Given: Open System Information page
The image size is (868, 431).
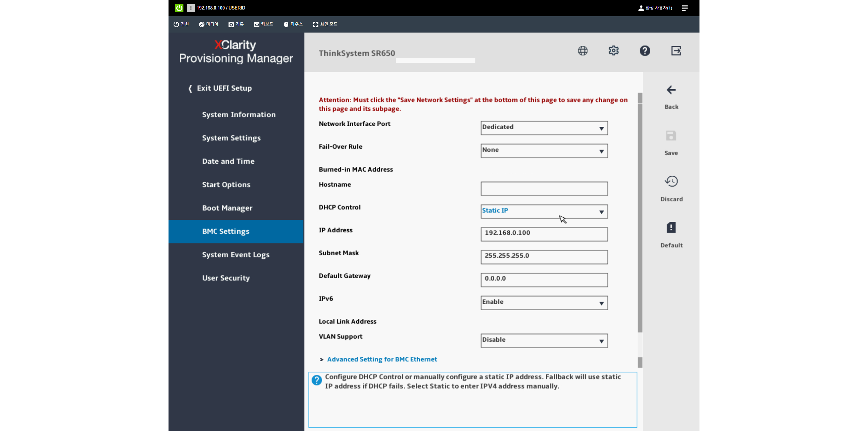Looking at the screenshot, I should tap(239, 115).
